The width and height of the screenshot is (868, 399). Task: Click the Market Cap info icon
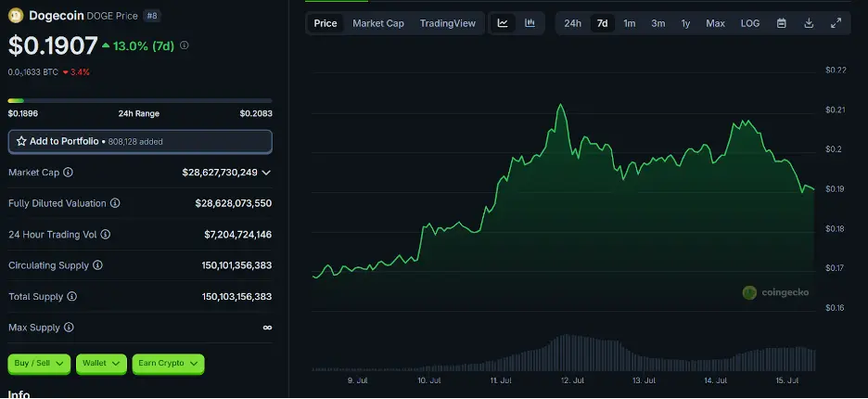[68, 173]
